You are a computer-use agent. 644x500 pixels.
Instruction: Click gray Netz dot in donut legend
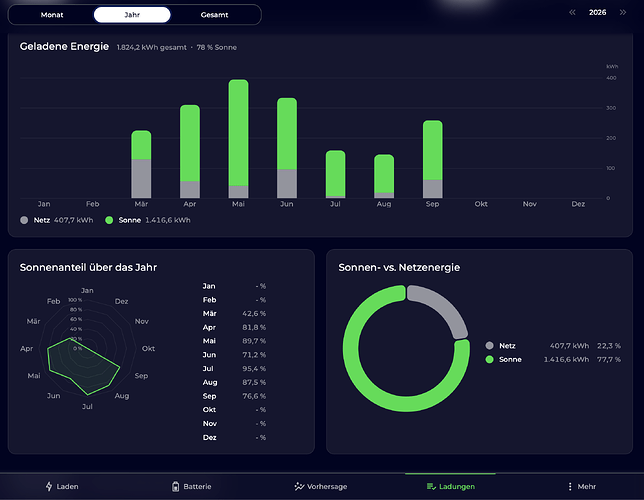[x=489, y=346]
